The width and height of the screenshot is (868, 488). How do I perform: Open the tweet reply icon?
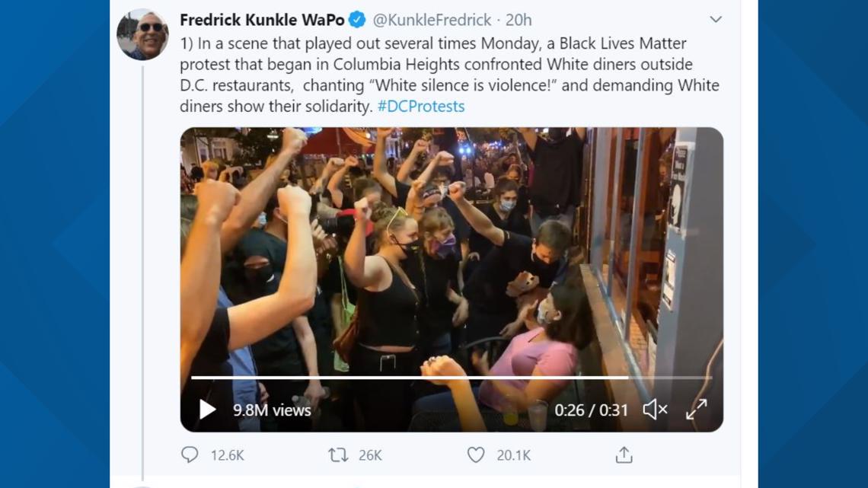[x=190, y=455]
